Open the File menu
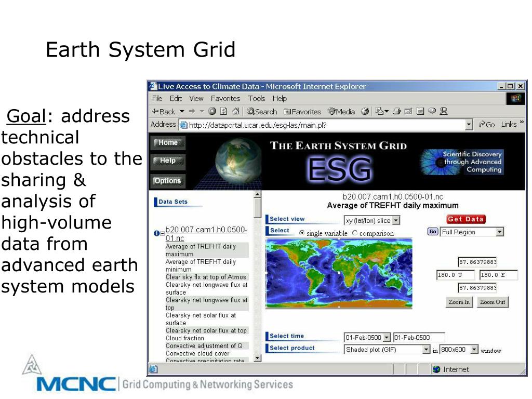The height and width of the screenshot is (399, 532). tap(157, 98)
